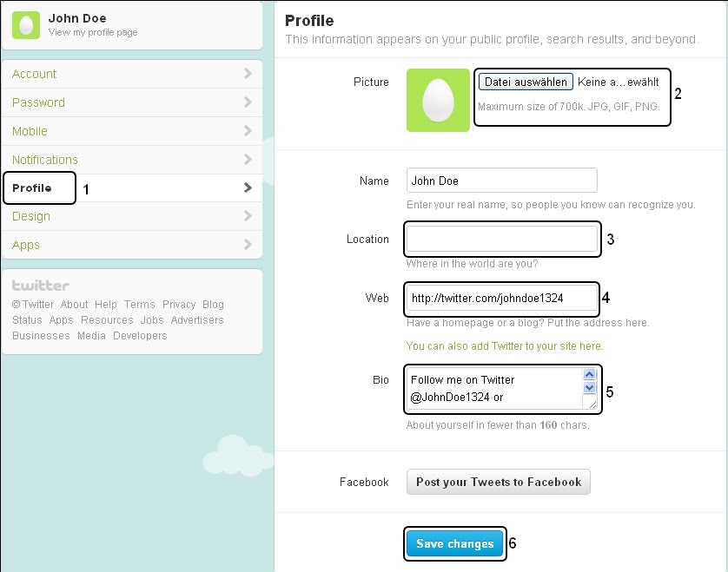Click the up arrow on the Bio box

(590, 374)
